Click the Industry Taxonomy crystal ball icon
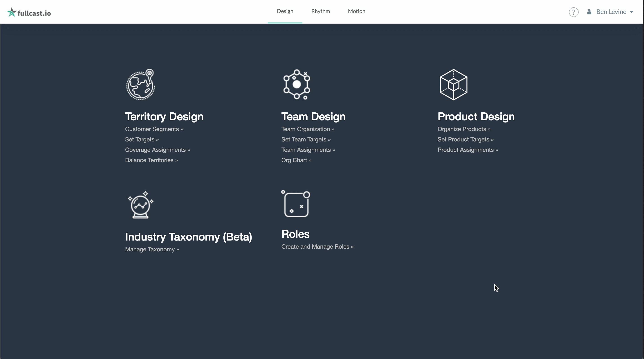 click(140, 205)
